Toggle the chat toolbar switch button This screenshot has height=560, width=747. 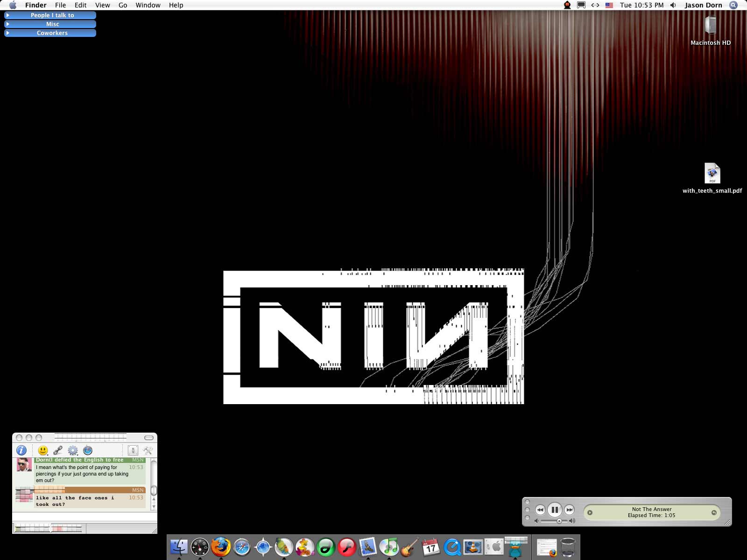(x=133, y=450)
